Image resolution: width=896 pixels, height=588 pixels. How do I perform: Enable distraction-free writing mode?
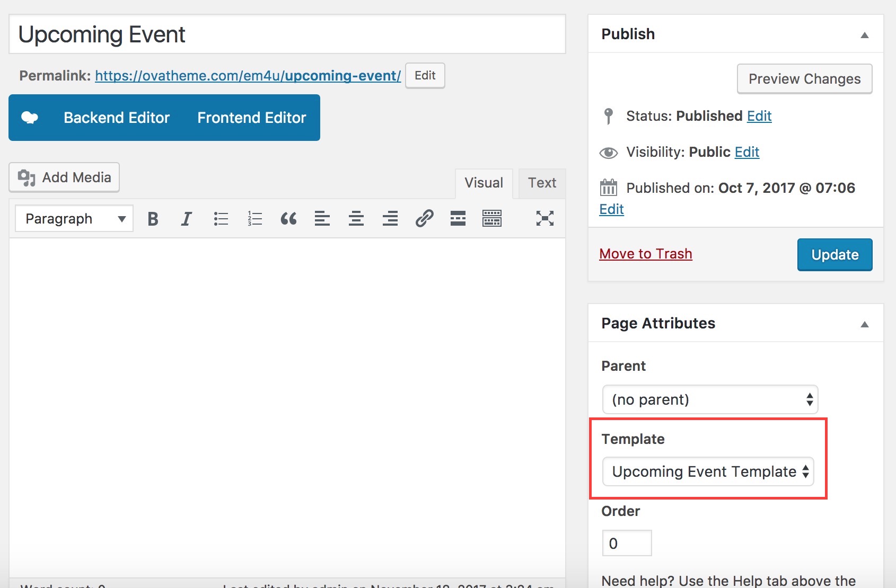click(x=544, y=219)
